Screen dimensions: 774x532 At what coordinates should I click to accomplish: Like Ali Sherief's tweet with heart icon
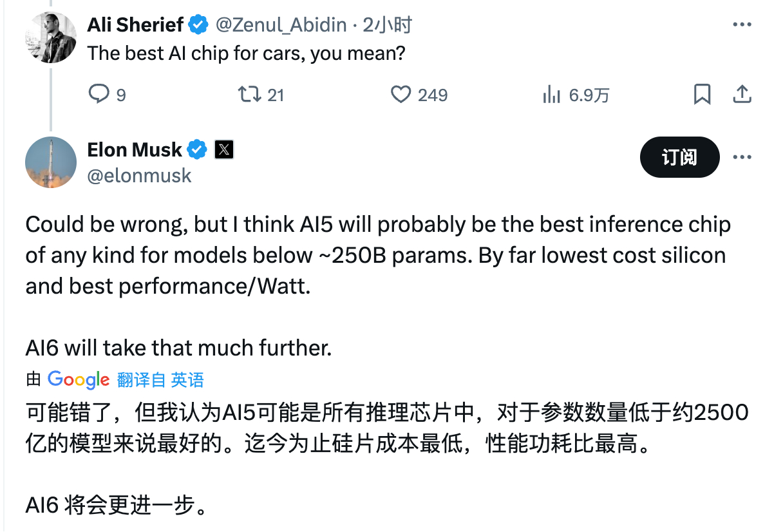[401, 95]
